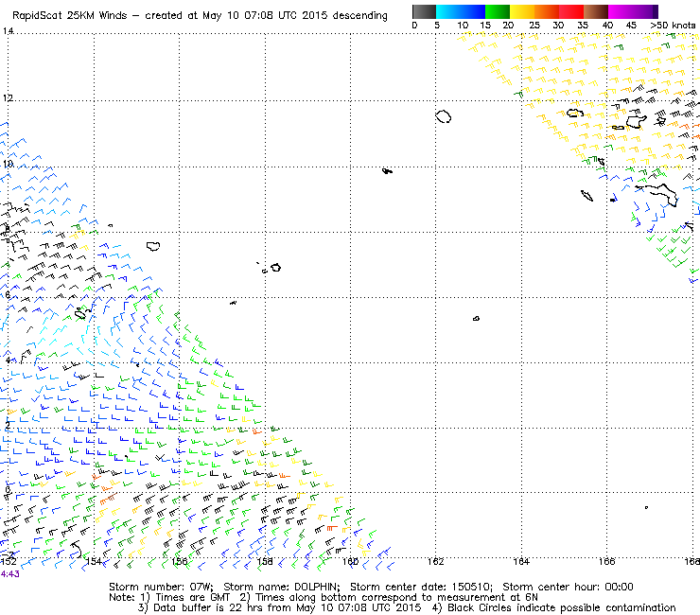Click the brown 35-40 knots legend swatch

click(x=596, y=11)
